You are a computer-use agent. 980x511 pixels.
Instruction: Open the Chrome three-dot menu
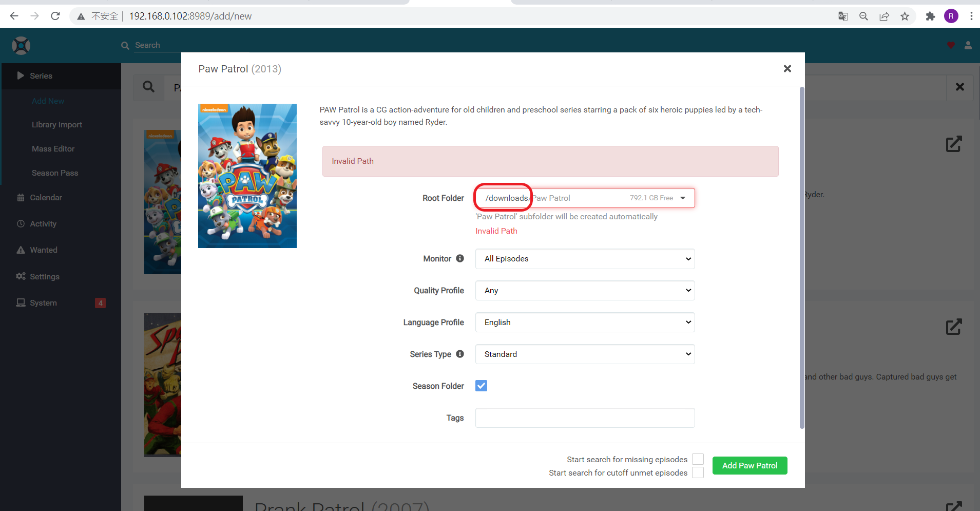pos(971,16)
